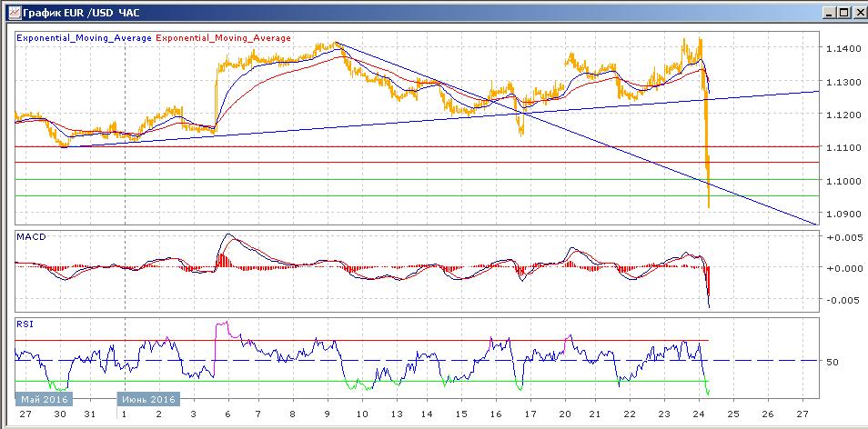Click the 1.0900 price axis label
The image size is (868, 429).
point(843,214)
